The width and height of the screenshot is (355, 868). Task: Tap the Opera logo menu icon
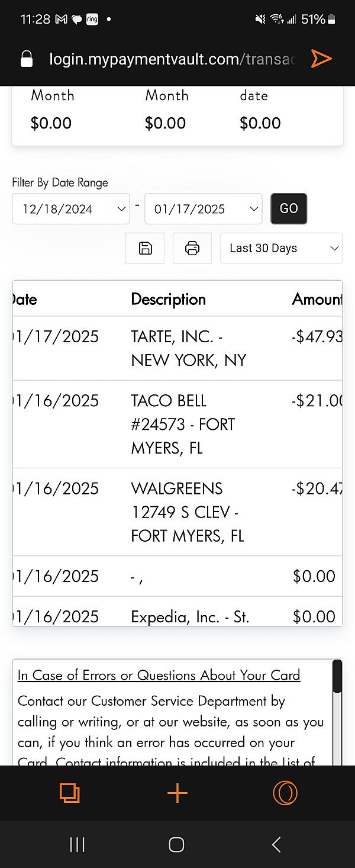285,793
